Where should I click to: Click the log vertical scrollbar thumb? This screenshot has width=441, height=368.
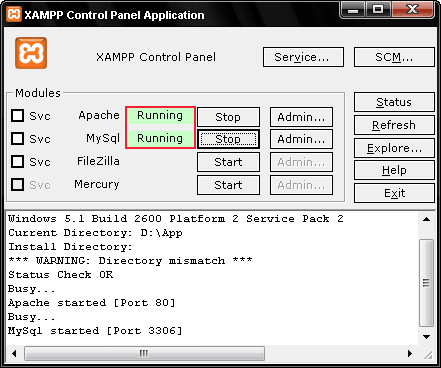click(426, 283)
